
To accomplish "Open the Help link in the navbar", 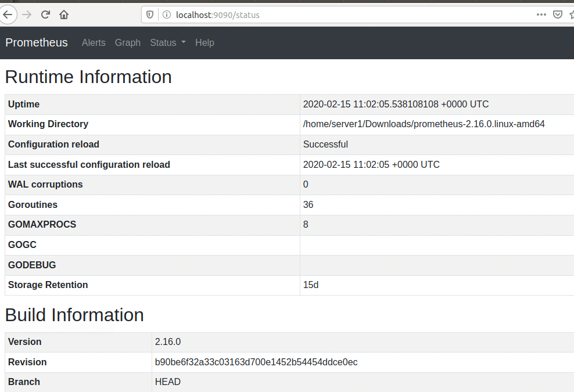I will click(205, 42).
